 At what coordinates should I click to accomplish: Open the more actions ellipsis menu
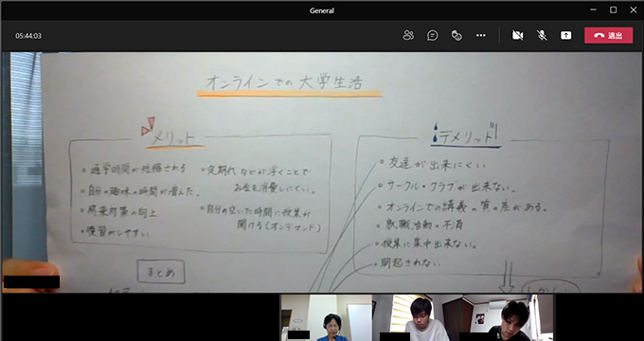481,36
